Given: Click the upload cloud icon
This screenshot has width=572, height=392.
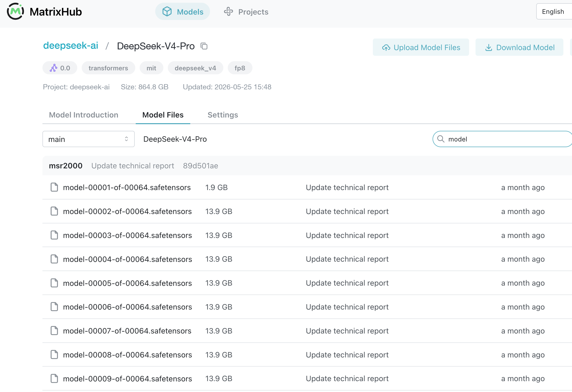Looking at the screenshot, I should coord(386,47).
